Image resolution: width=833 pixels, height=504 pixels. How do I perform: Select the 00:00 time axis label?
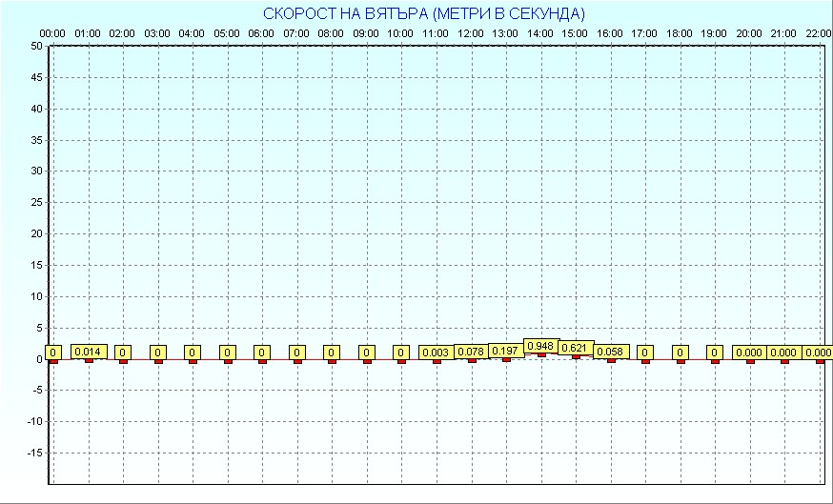click(52, 34)
